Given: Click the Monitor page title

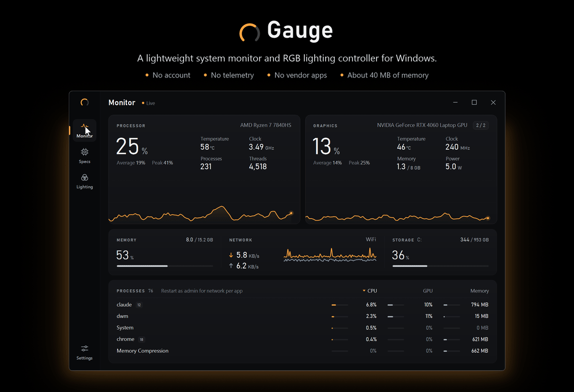Looking at the screenshot, I should coord(122,103).
